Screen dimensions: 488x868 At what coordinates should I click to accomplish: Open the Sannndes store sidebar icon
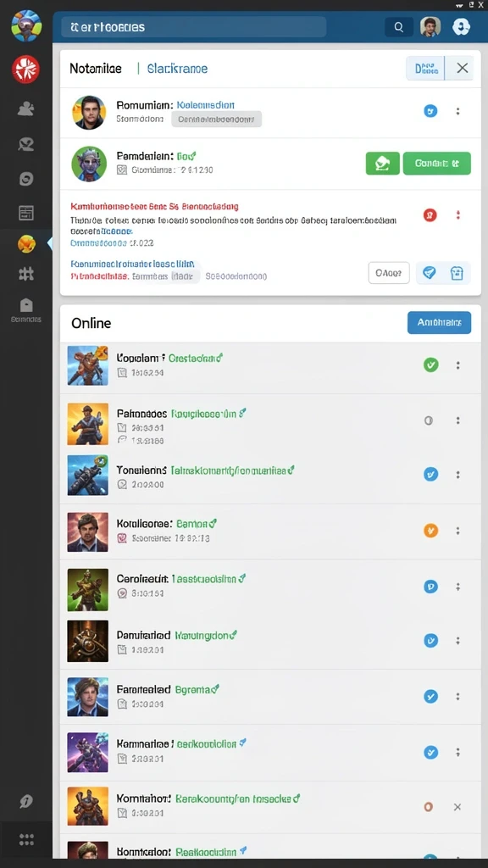coord(26,310)
